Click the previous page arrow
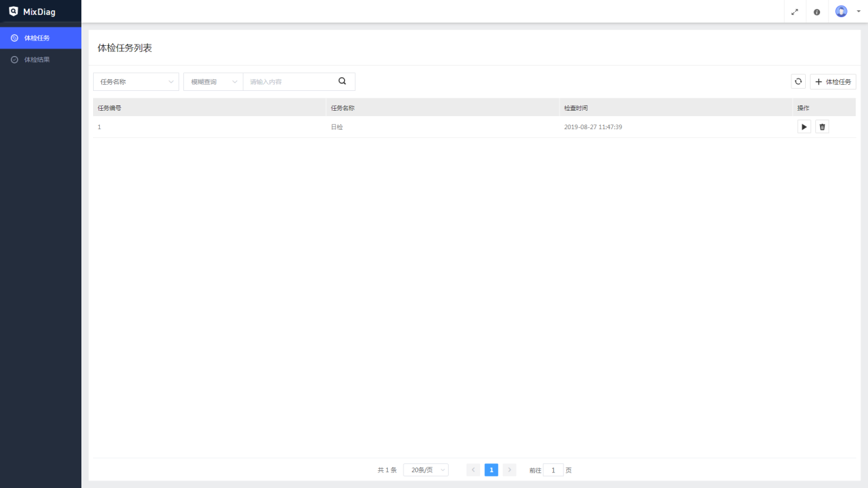Image resolution: width=868 pixels, height=488 pixels. coord(473,470)
